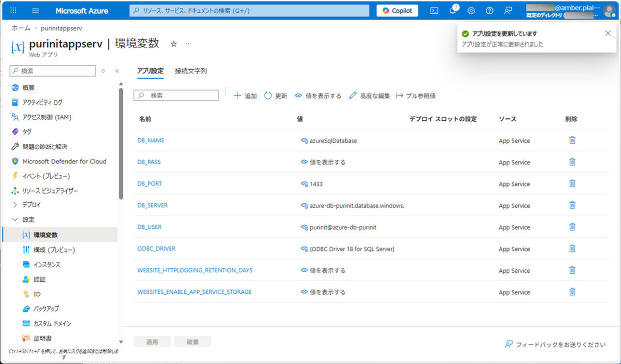Apply changes with the 適用 button
The height and width of the screenshot is (364, 621).
tap(152, 341)
